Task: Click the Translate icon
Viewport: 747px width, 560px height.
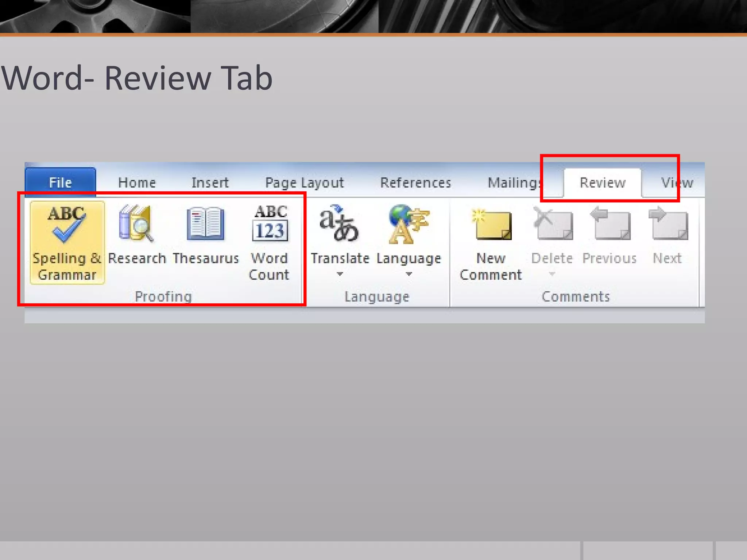Action: point(339,224)
